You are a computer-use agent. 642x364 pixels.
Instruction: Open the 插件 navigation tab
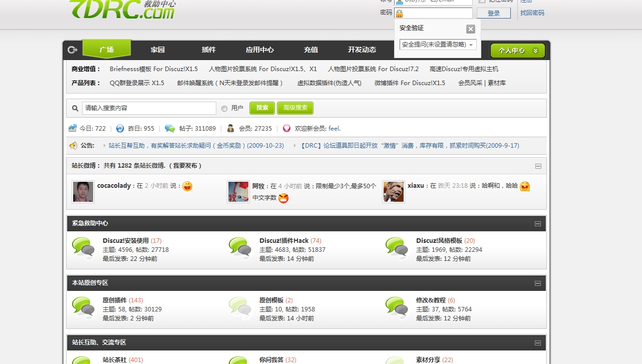tap(209, 50)
